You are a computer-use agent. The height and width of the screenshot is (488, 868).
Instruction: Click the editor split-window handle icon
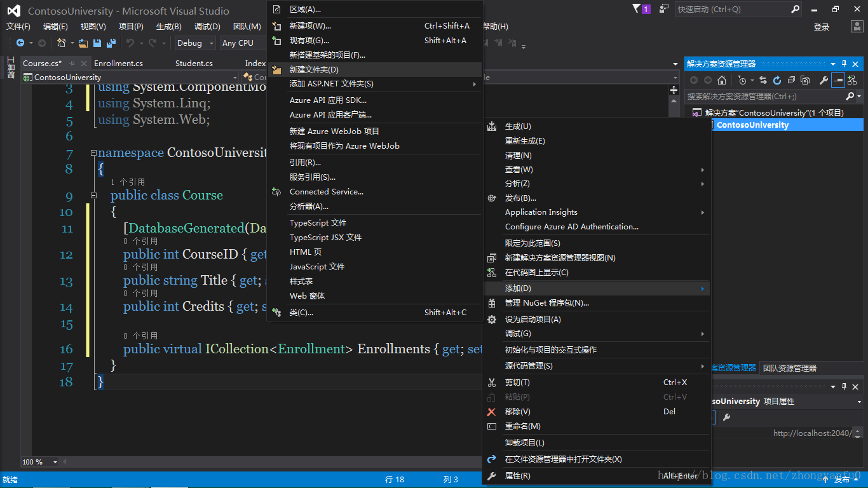(x=674, y=90)
